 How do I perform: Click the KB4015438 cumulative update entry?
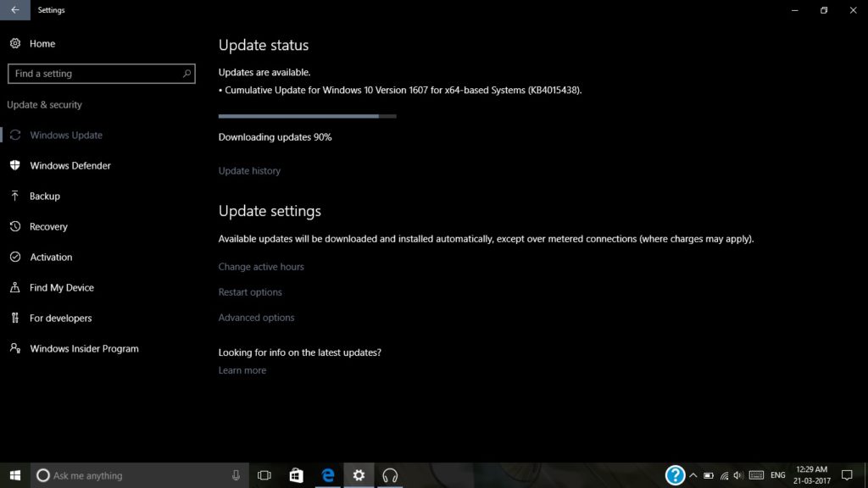click(400, 90)
